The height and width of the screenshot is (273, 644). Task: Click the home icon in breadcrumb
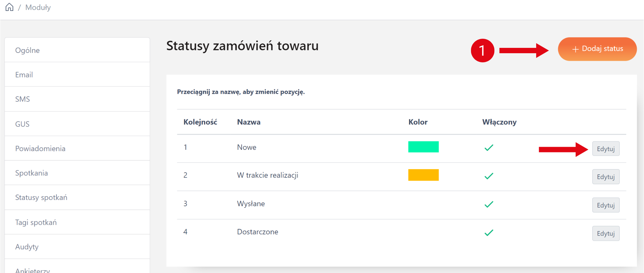[x=9, y=7]
